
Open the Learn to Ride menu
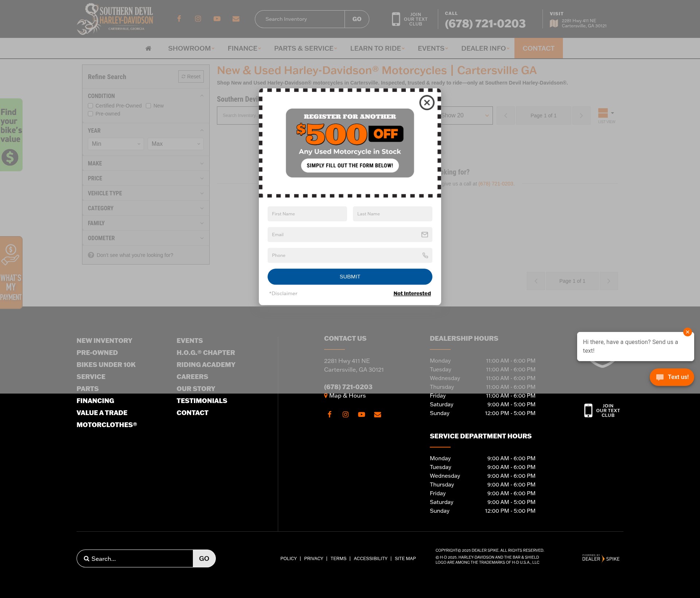(377, 48)
